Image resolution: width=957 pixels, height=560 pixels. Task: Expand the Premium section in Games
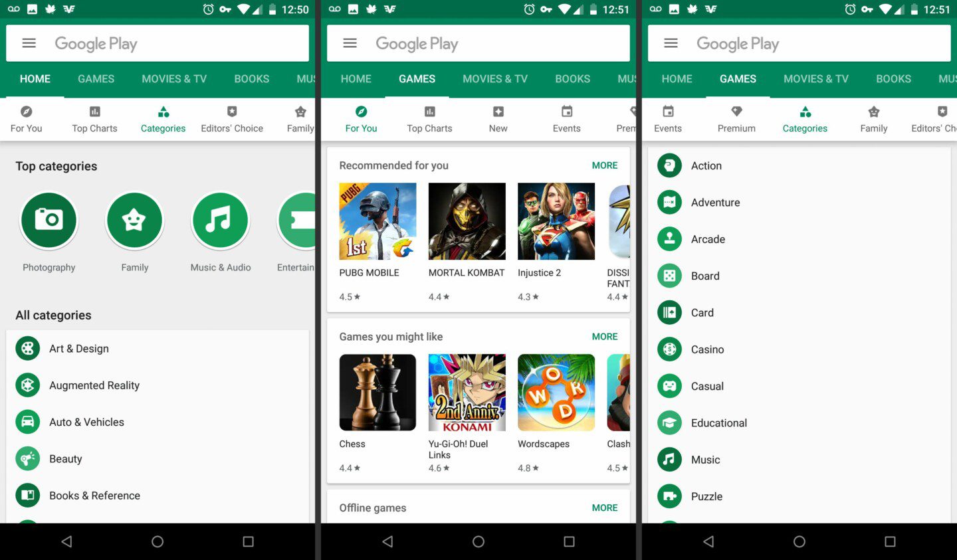[x=736, y=118]
